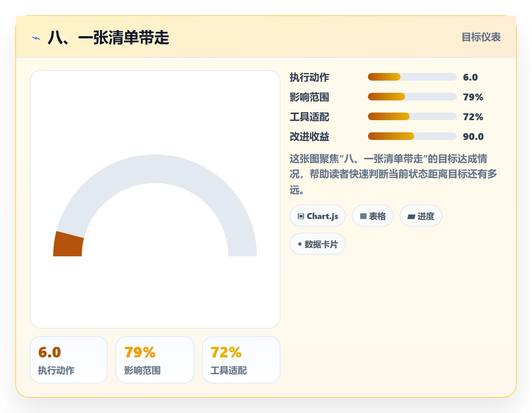Open the 数据卡片 tag chip
The width and height of the screenshot is (532, 413).
click(x=318, y=244)
